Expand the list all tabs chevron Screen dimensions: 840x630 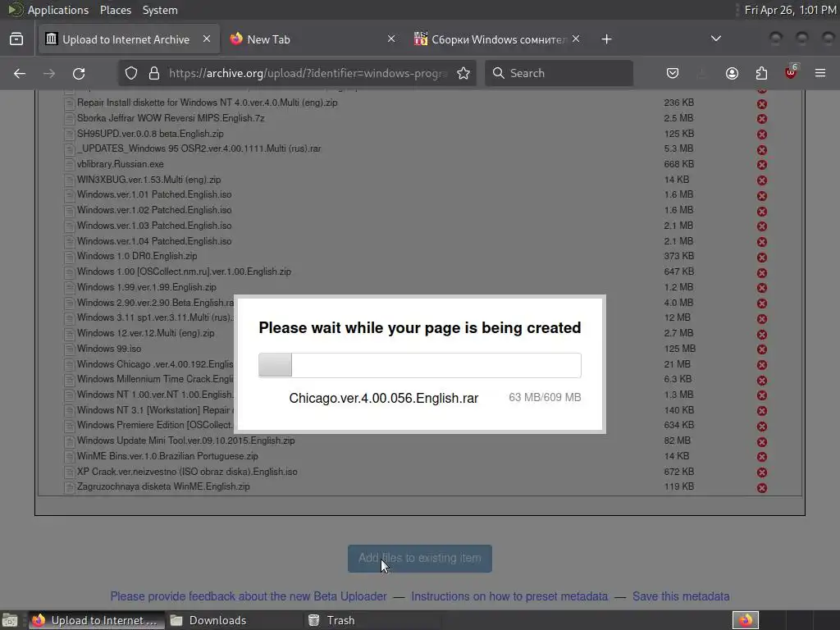pyautogui.click(x=715, y=39)
